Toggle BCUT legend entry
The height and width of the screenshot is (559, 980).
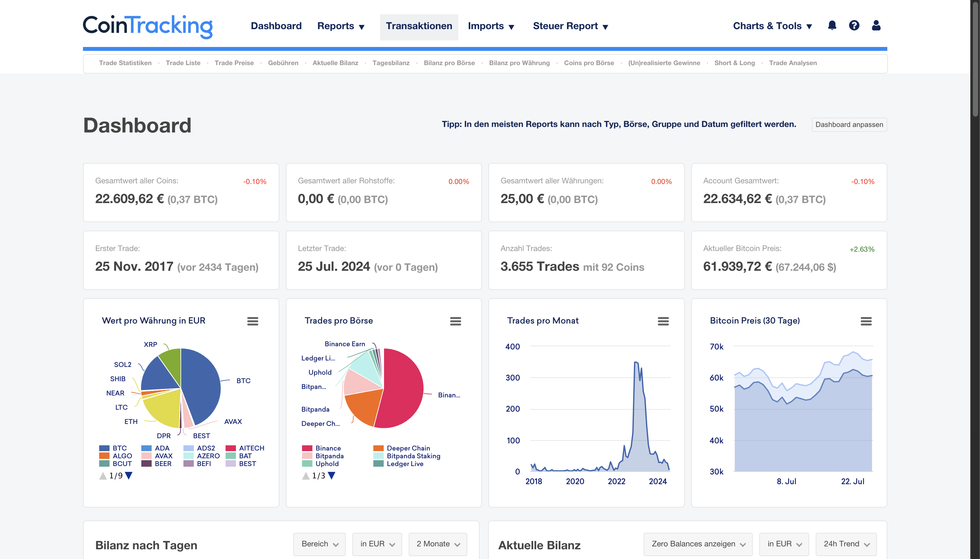click(x=116, y=463)
